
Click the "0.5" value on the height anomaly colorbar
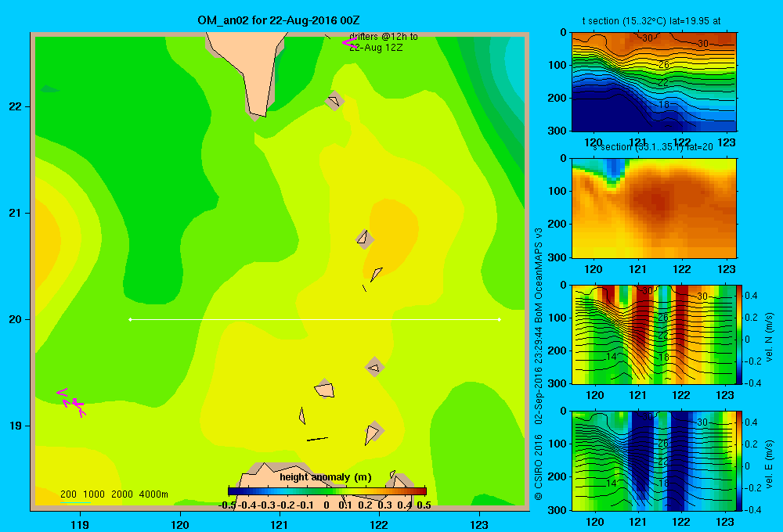pos(424,505)
